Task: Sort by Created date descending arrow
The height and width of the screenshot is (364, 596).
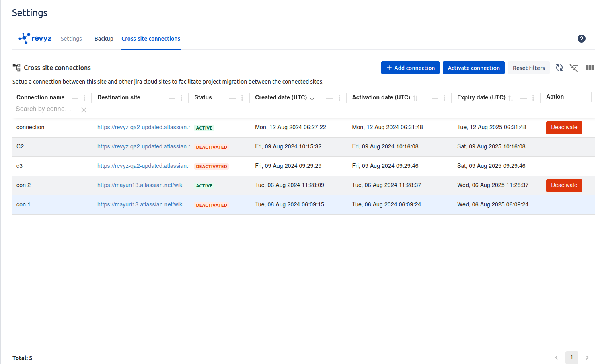Action: coord(312,98)
